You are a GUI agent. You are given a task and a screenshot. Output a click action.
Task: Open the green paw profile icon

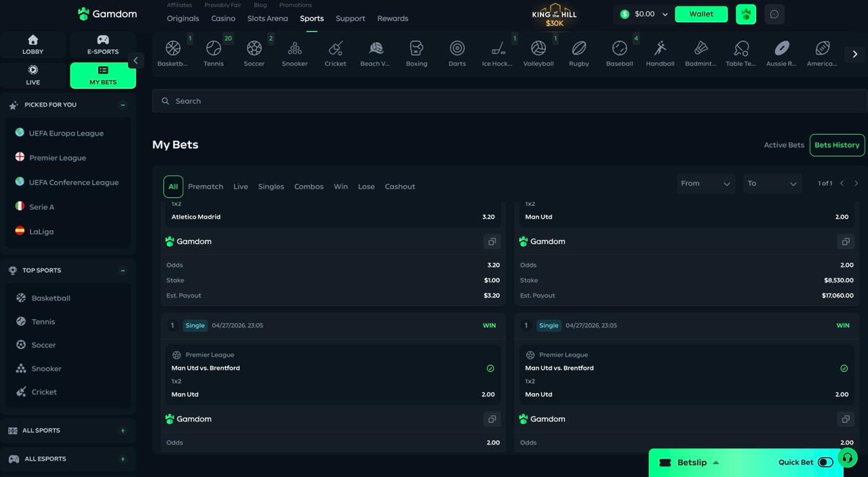click(746, 14)
